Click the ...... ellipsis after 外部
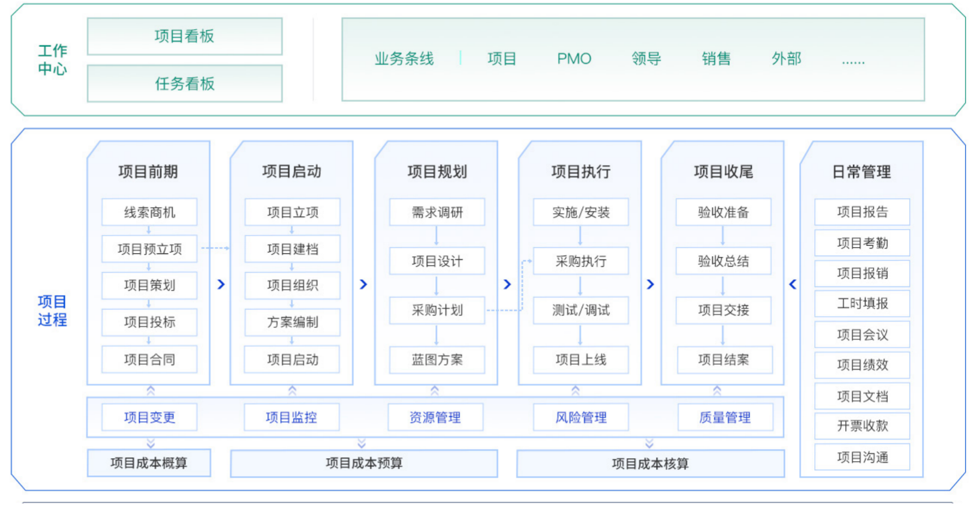 [853, 62]
